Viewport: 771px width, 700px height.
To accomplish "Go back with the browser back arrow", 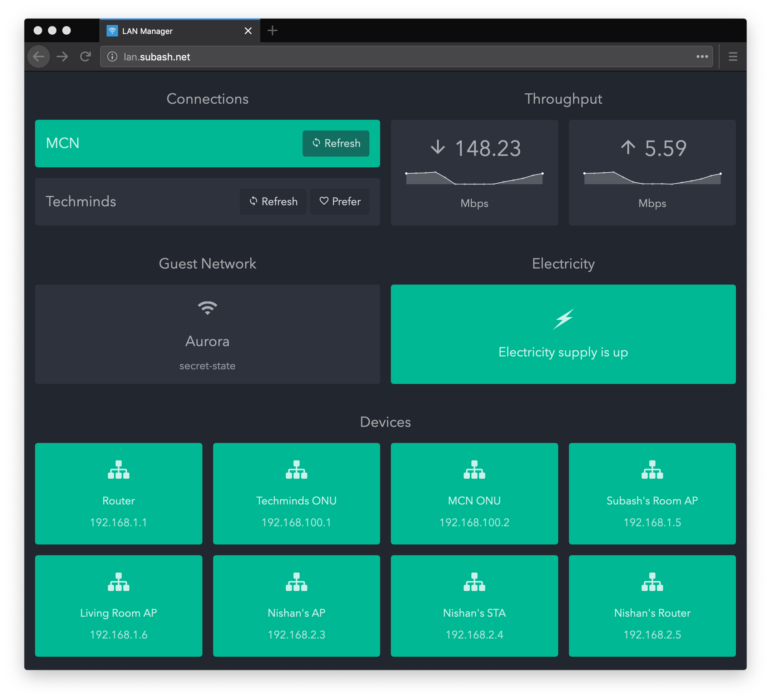I will [39, 56].
